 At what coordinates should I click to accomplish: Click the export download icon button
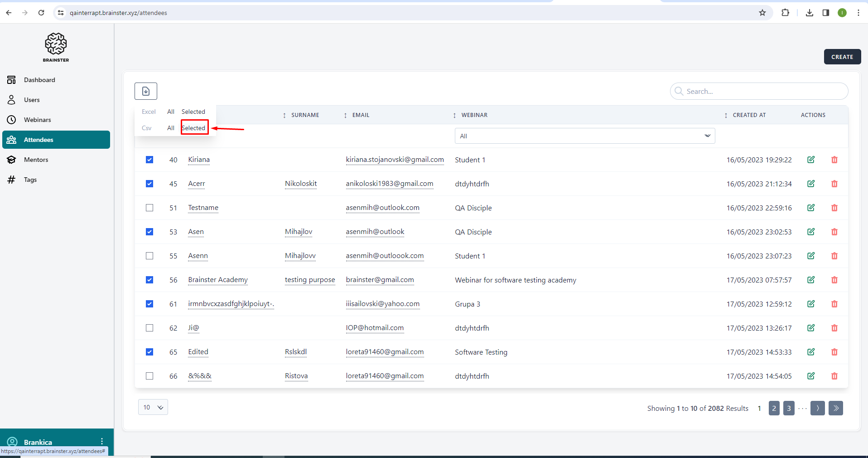click(x=146, y=91)
